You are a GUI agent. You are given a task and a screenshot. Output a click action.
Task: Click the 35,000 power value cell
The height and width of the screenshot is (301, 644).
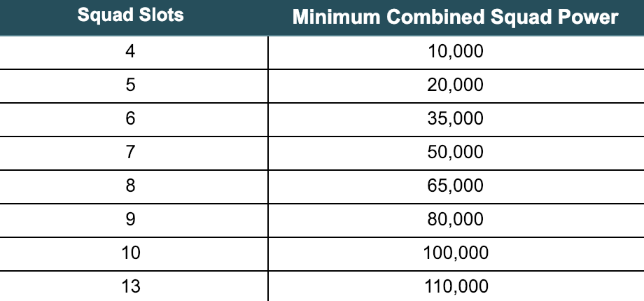pos(456,120)
